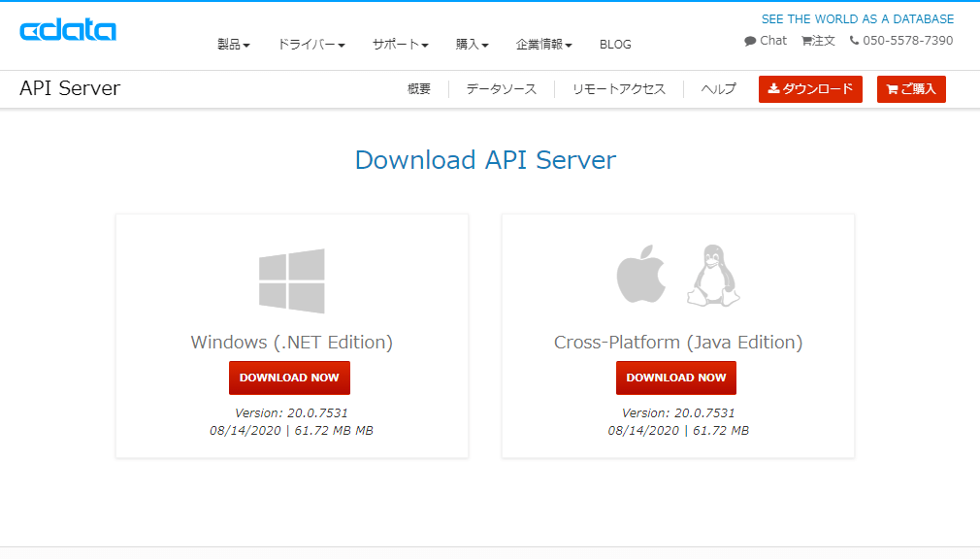Click the 注文 shopping cart icon
Screen dimensions: 980x559
[x=807, y=41]
